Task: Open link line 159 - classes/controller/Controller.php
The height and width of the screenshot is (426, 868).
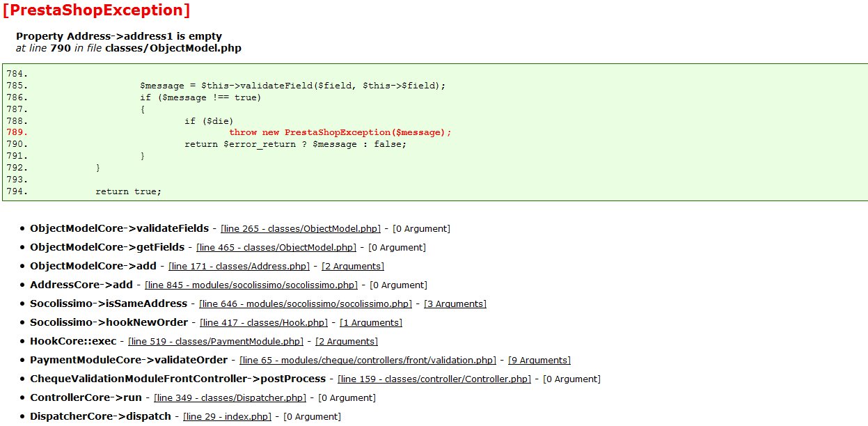Action: point(434,379)
